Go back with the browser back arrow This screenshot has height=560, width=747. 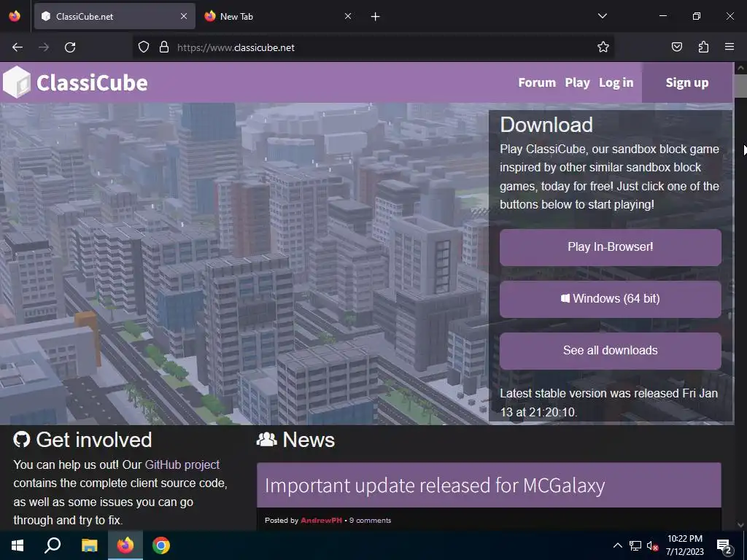click(18, 47)
